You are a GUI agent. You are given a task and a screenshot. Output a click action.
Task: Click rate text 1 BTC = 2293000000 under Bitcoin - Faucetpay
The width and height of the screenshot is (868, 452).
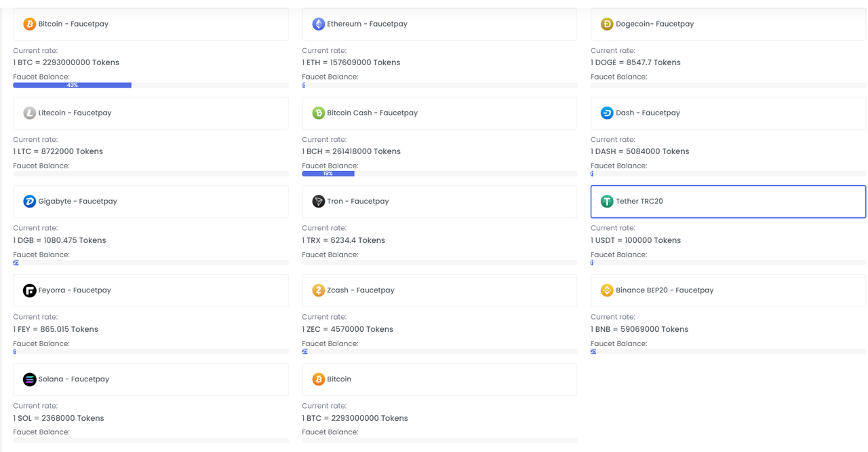click(66, 62)
